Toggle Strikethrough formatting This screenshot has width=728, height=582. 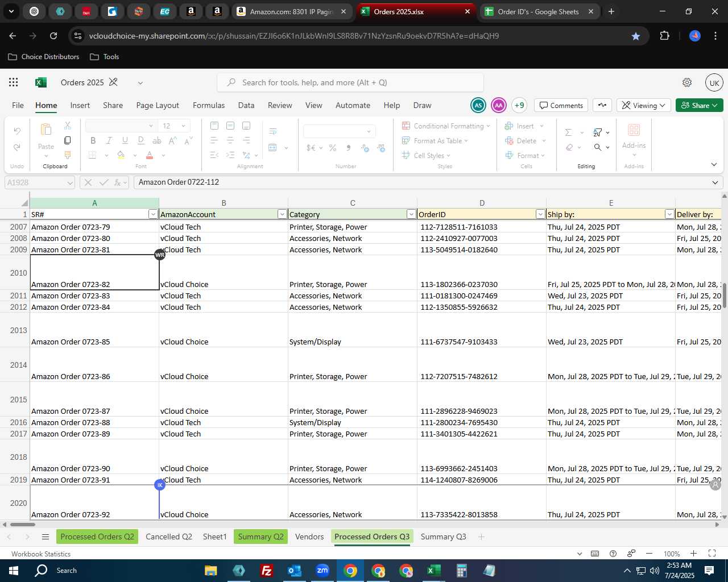[157, 140]
